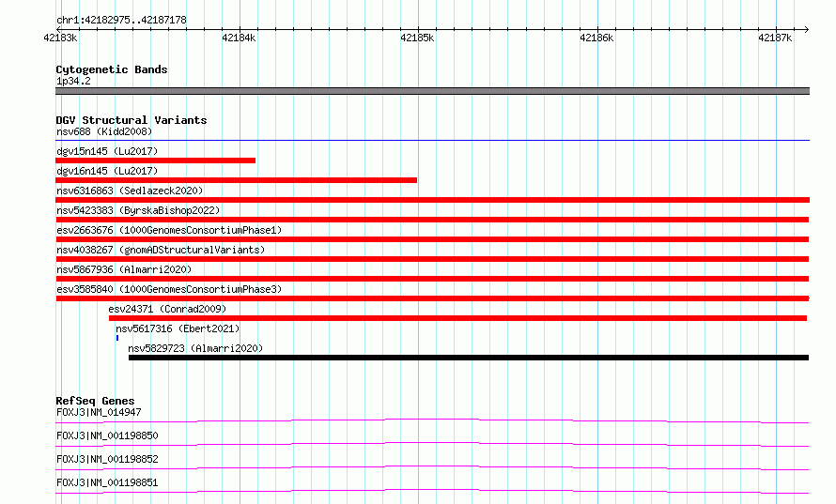Select the 1p34.2 band label
The image size is (836, 504).
coord(73,81)
